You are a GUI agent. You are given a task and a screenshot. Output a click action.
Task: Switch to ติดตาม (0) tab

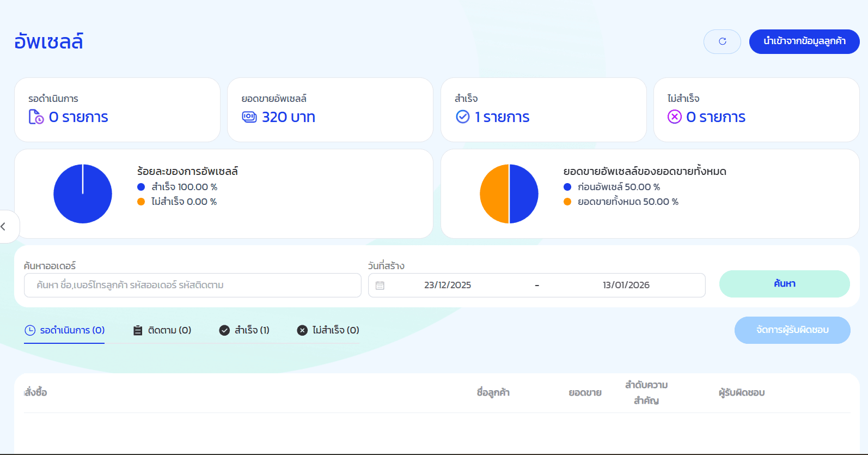pyautogui.click(x=162, y=330)
